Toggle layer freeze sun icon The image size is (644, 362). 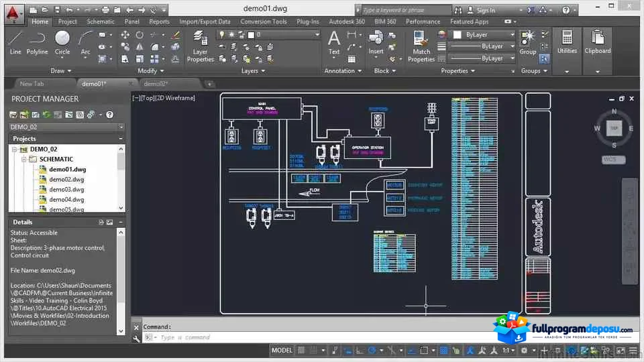(231, 35)
